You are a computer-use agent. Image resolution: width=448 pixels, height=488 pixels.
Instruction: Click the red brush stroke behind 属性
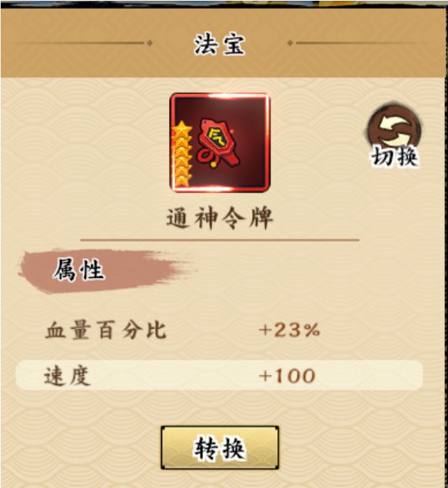click(106, 271)
